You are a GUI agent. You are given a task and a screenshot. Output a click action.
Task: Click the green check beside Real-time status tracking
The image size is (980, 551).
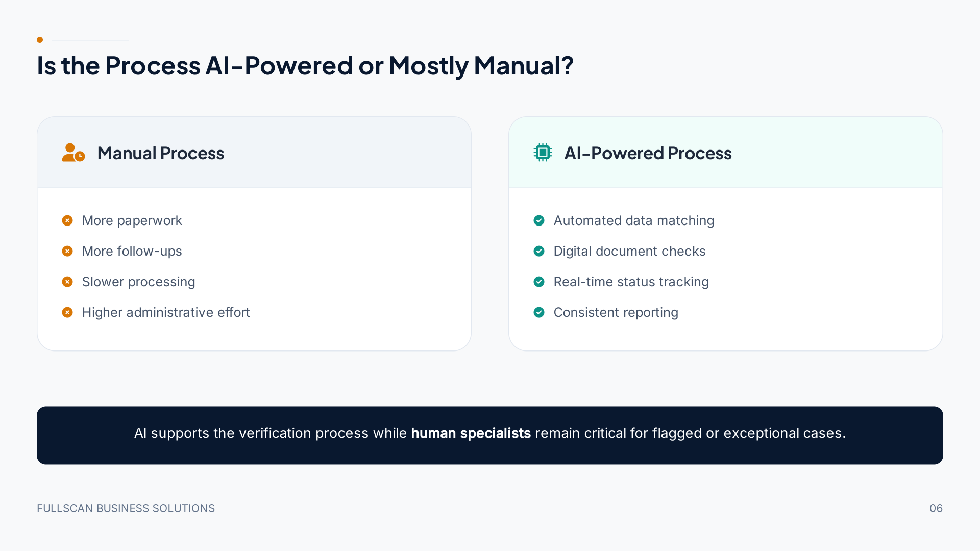coord(539,282)
